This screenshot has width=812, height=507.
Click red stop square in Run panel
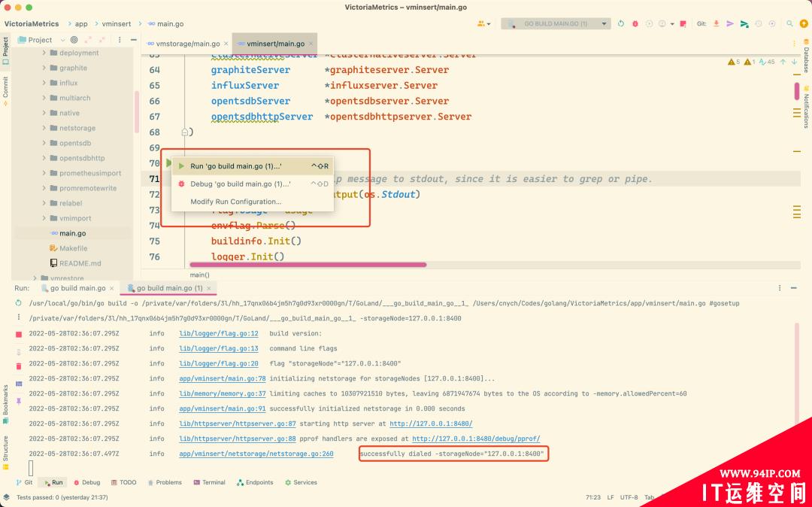tap(19, 335)
